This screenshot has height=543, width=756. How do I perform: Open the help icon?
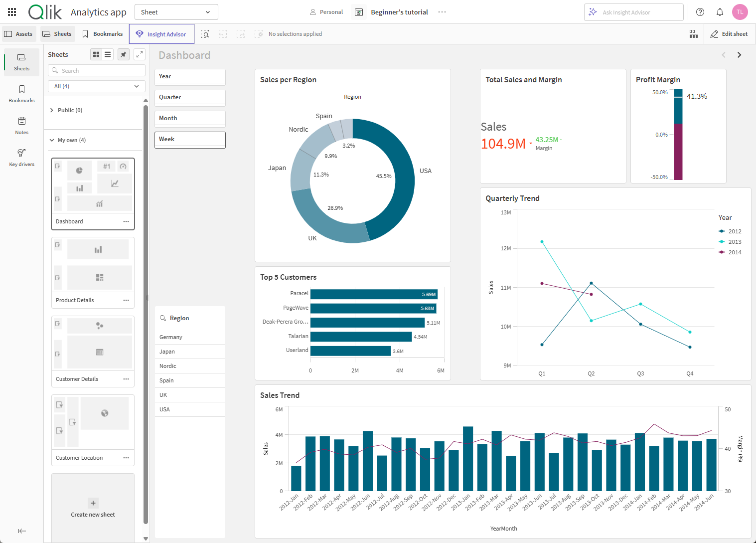(700, 12)
